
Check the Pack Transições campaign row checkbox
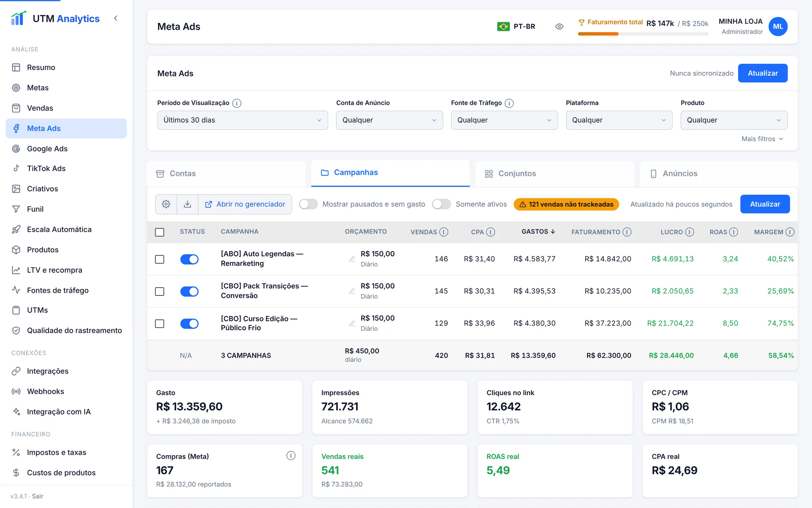(160, 291)
